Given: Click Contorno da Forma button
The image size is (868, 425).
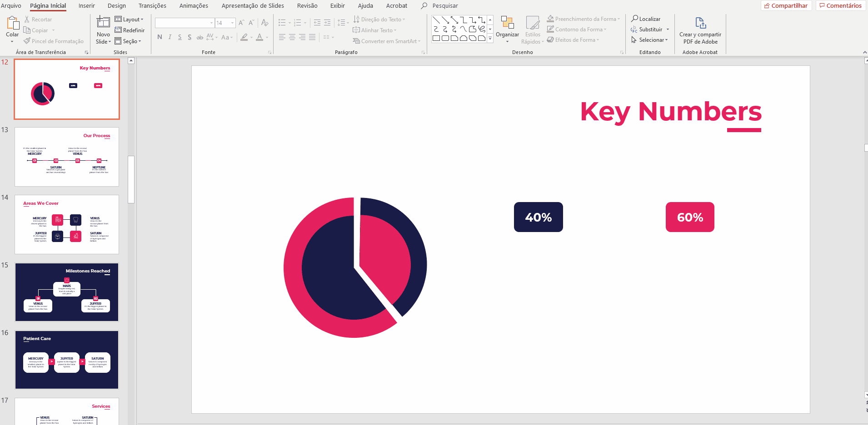Looking at the screenshot, I should pyautogui.click(x=577, y=30).
